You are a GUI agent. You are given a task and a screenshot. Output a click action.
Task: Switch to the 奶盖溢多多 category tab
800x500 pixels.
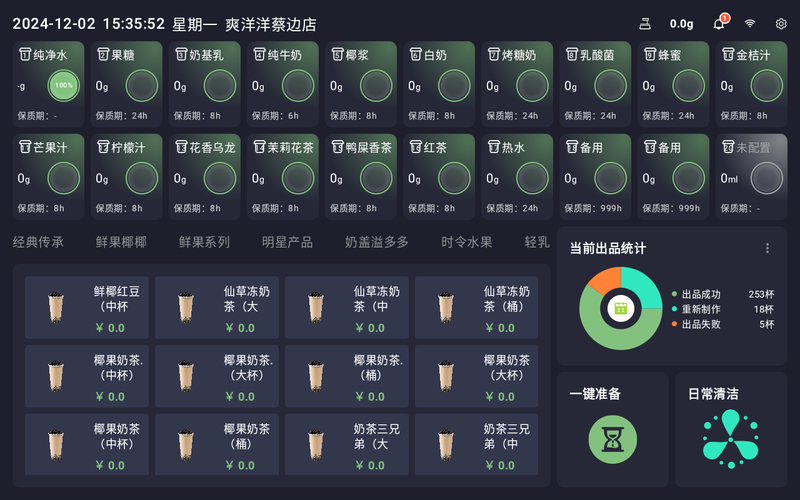(x=377, y=242)
